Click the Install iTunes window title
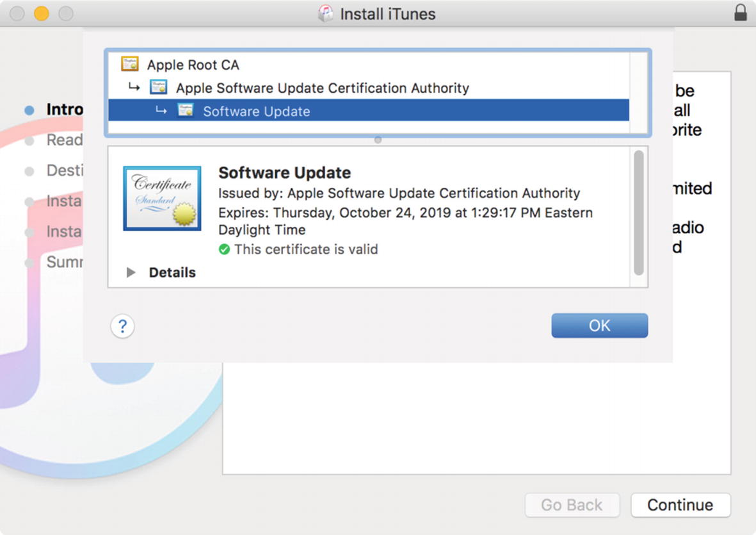The height and width of the screenshot is (535, 756). pos(388,14)
